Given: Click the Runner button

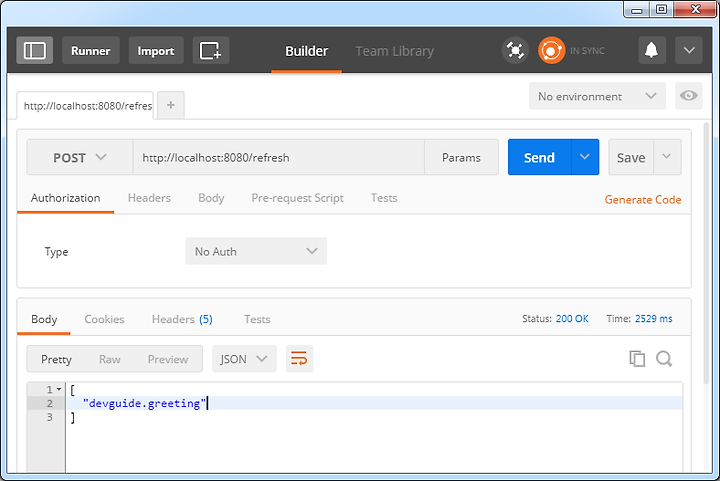Looking at the screenshot, I should point(90,50).
